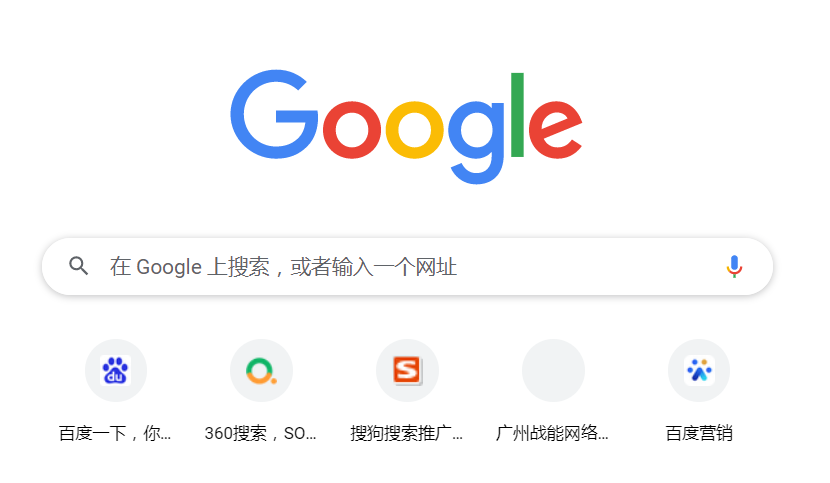Click the magnifying glass search icon
Viewport: 830px width, 483px height.
78,266
